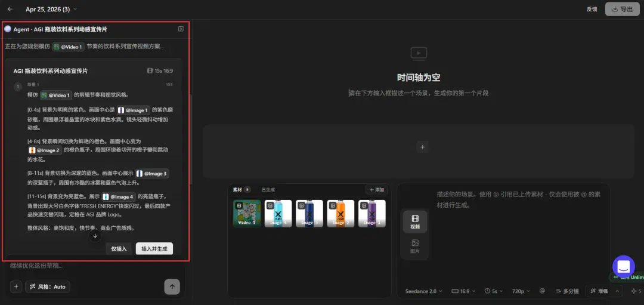644x305 pixels.
Task: Go back using the top-left arrow
Action: tap(10, 9)
